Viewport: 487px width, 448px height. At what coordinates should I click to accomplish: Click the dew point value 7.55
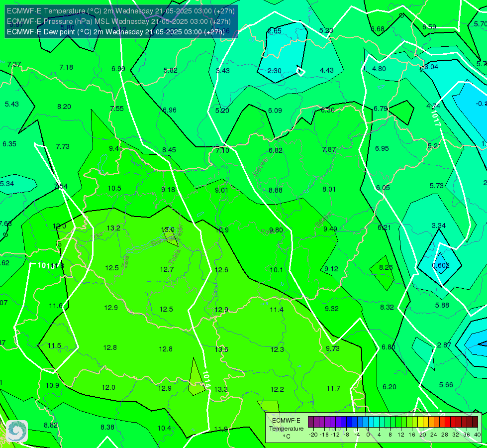(x=117, y=109)
